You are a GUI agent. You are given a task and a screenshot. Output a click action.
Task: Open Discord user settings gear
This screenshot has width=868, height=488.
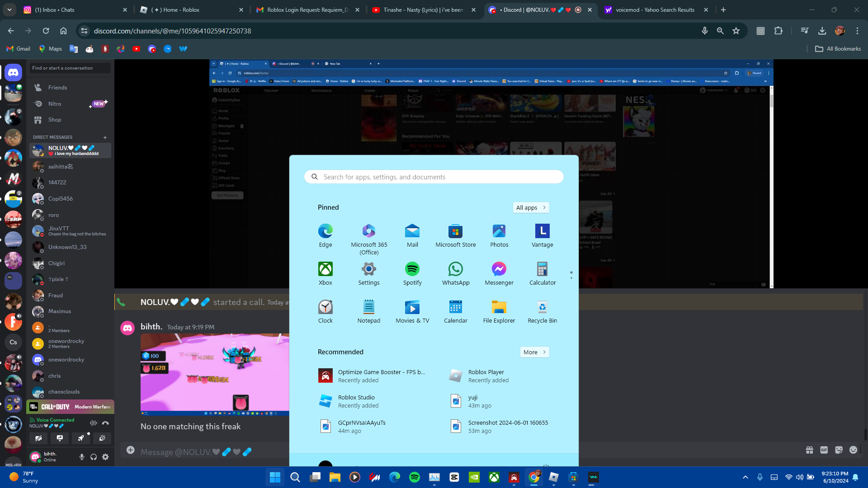(x=105, y=457)
